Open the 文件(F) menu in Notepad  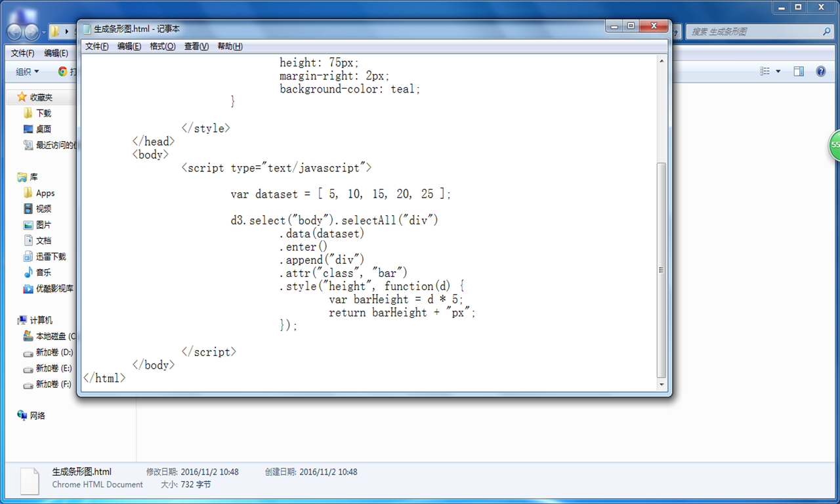coord(97,46)
